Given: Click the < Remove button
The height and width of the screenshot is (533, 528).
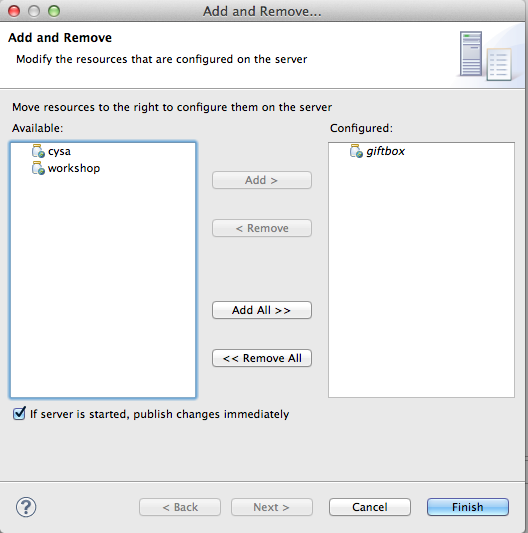Looking at the screenshot, I should (x=262, y=228).
